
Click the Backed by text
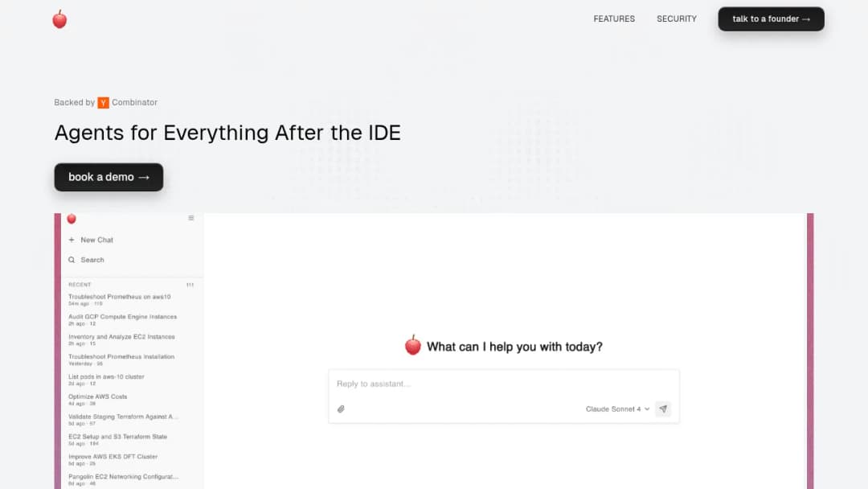[74, 102]
